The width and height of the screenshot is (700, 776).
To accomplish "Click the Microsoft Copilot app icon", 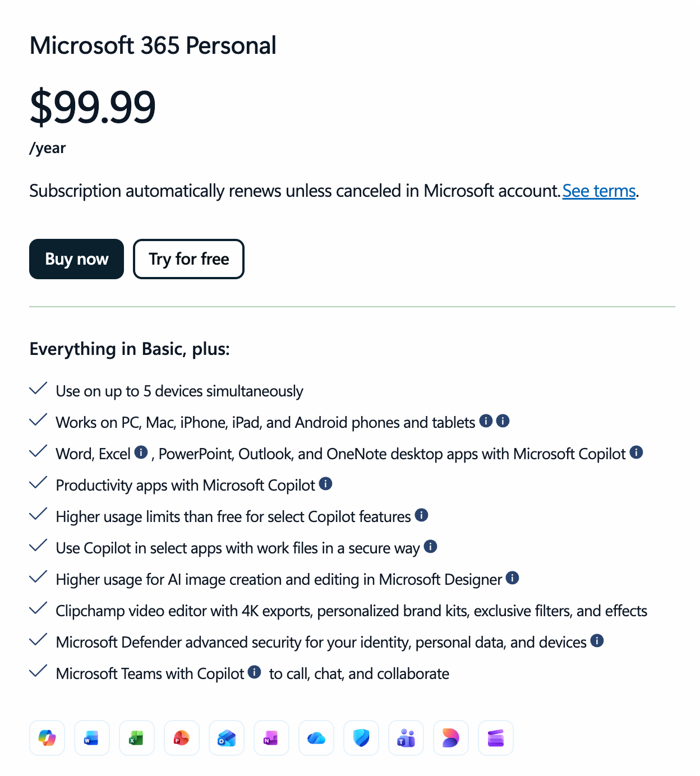I will [47, 738].
